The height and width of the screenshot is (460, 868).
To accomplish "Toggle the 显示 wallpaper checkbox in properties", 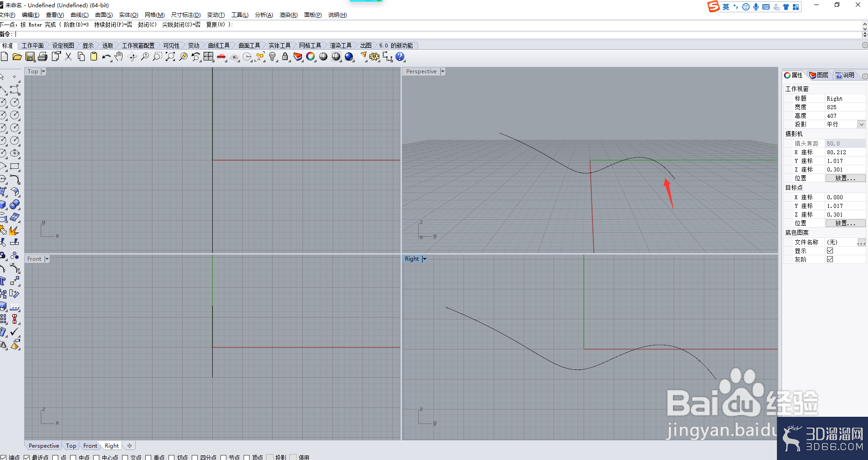I will 830,251.
